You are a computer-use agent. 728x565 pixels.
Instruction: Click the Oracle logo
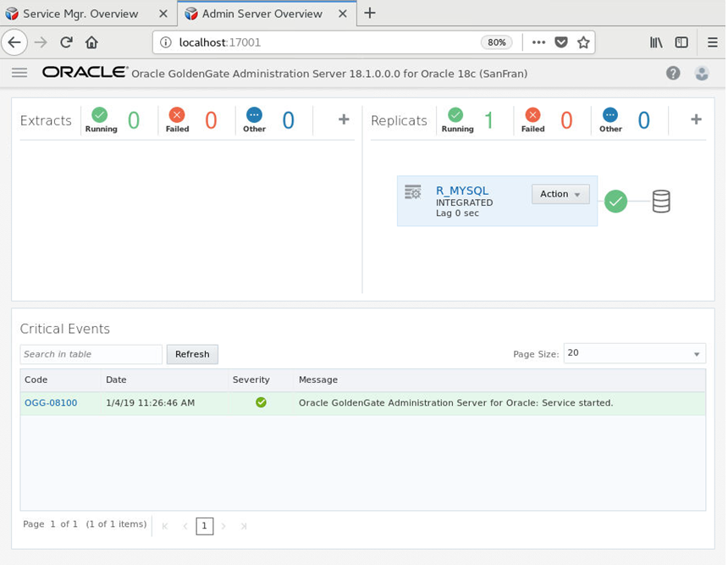tap(85, 72)
